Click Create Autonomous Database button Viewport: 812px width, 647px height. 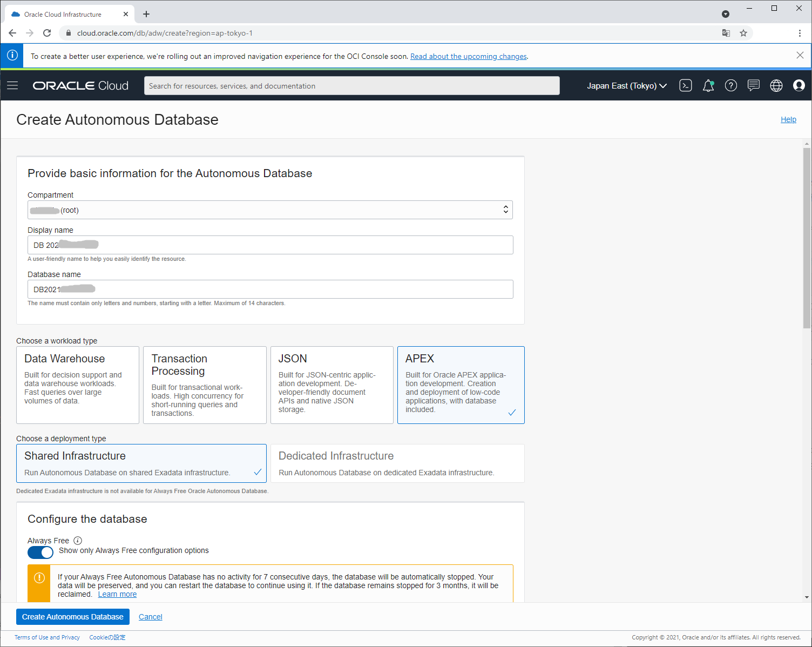pos(73,617)
